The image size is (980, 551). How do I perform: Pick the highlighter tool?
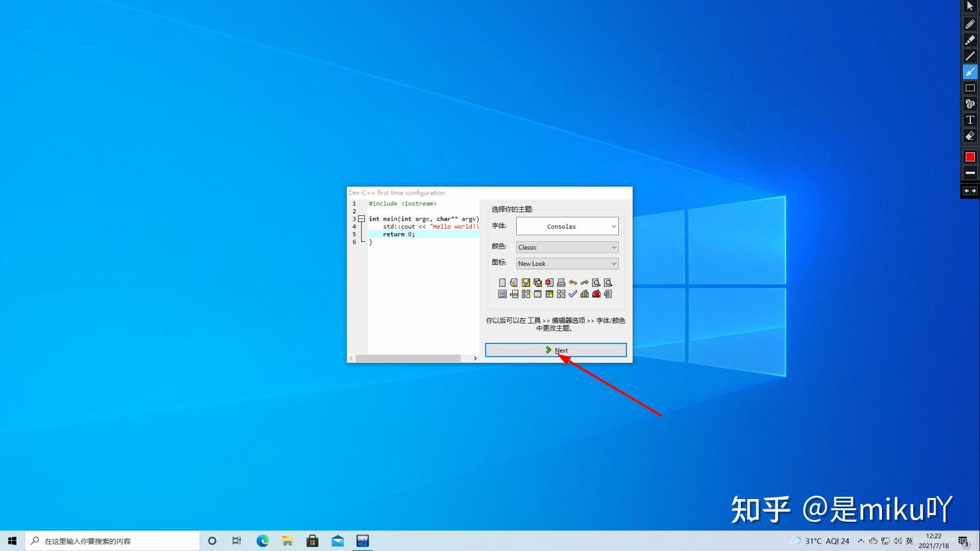970,40
